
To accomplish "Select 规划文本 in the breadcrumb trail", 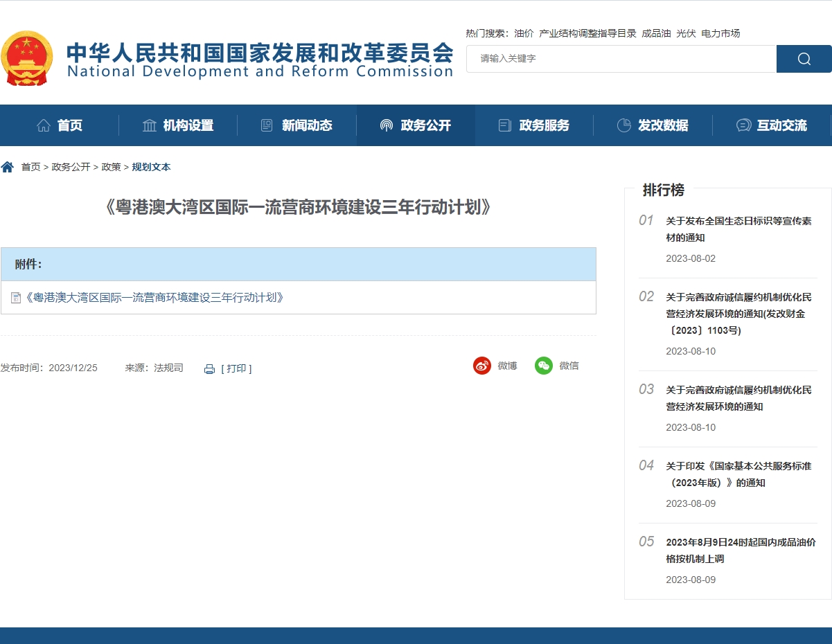I will click(152, 167).
